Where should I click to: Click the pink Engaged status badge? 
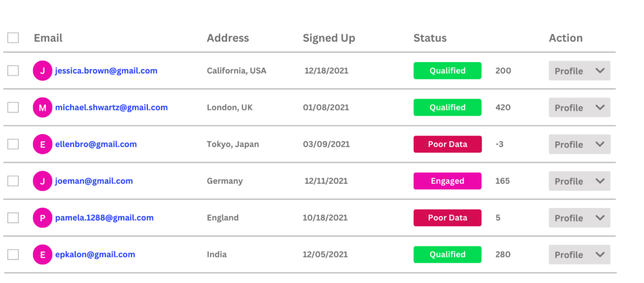point(447,181)
